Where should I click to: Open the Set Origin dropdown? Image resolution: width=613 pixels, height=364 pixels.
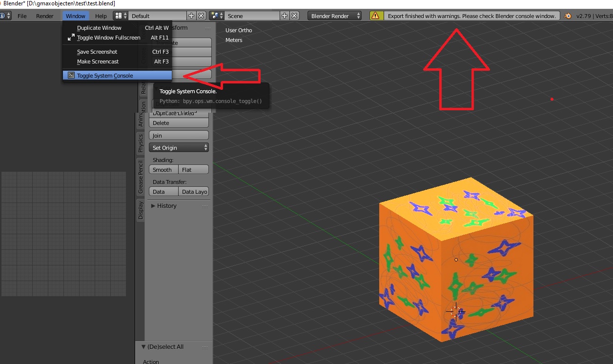point(179,147)
